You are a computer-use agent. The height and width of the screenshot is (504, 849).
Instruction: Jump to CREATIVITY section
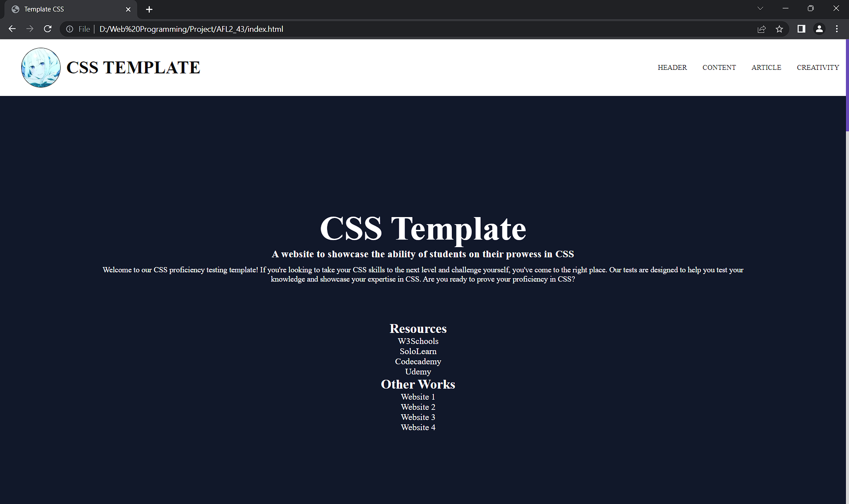tap(818, 68)
